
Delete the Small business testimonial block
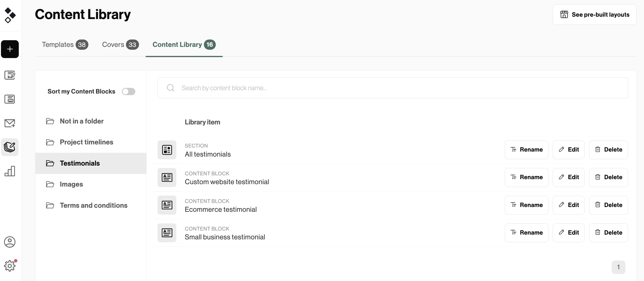click(609, 233)
